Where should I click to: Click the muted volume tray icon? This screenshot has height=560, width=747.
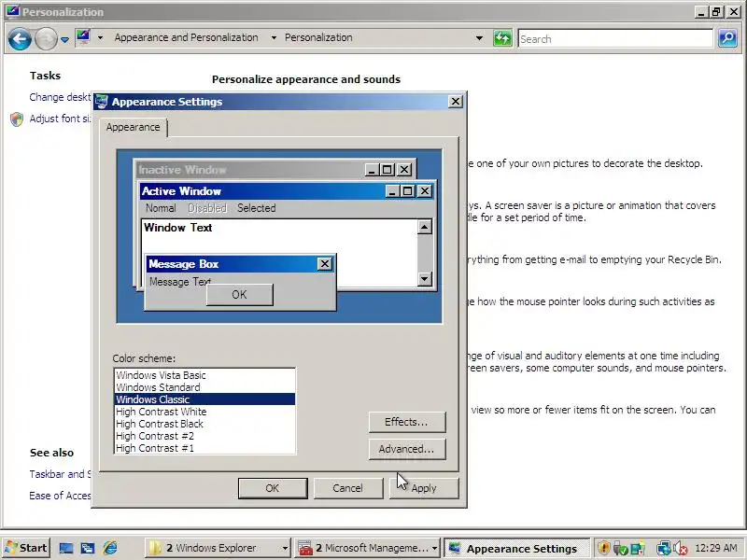tap(681, 548)
